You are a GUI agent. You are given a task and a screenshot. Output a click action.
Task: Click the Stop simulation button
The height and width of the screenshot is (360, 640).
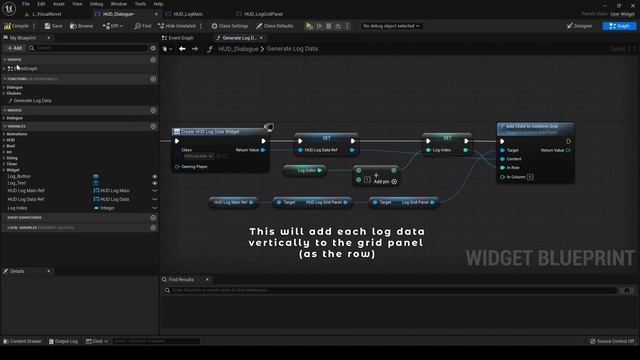click(x=329, y=26)
